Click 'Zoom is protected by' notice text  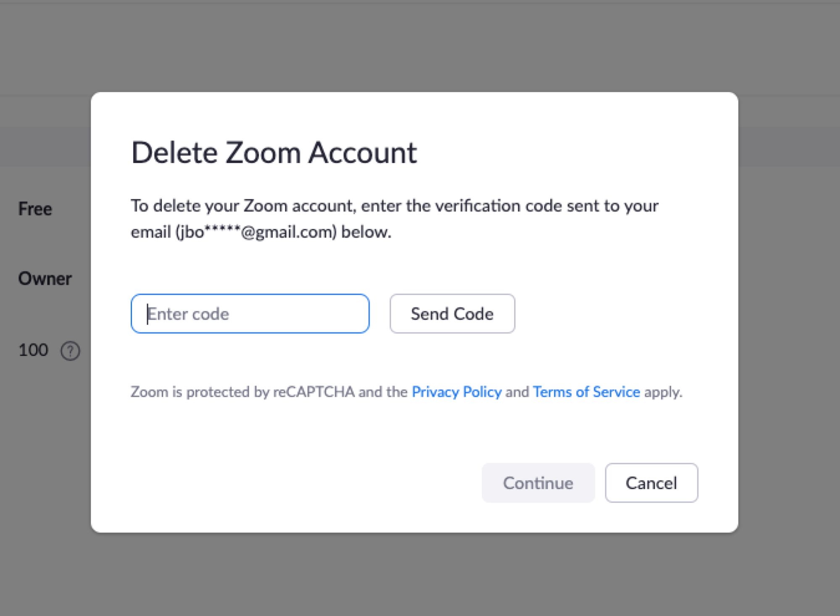pyautogui.click(x=200, y=392)
